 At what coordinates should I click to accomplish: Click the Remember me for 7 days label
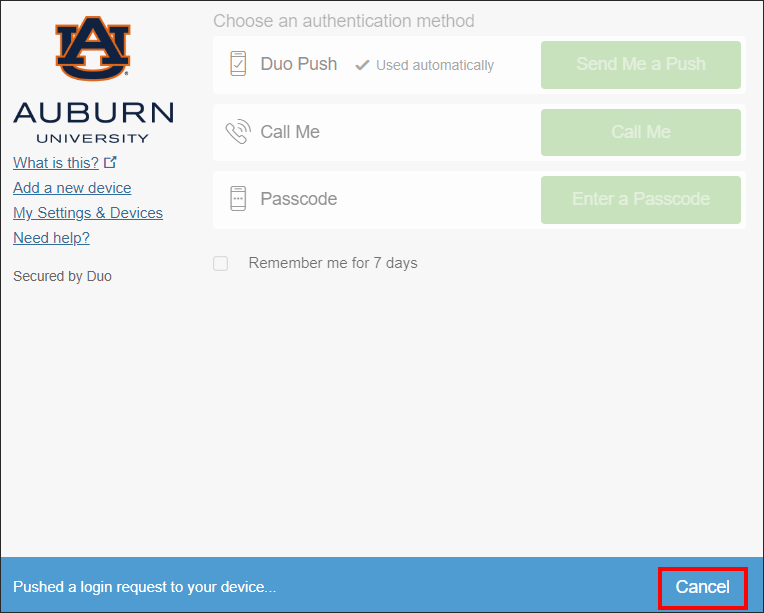[333, 264]
